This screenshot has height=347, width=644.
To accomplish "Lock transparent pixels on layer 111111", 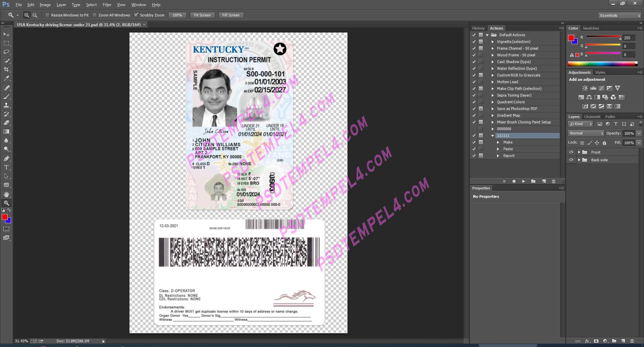I will pos(582,142).
